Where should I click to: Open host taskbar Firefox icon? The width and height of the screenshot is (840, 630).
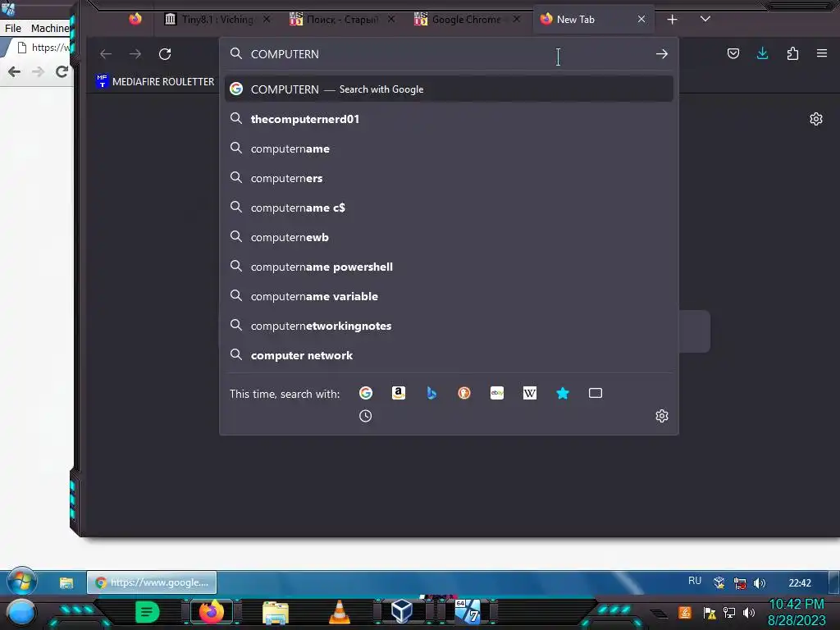pyautogui.click(x=211, y=611)
